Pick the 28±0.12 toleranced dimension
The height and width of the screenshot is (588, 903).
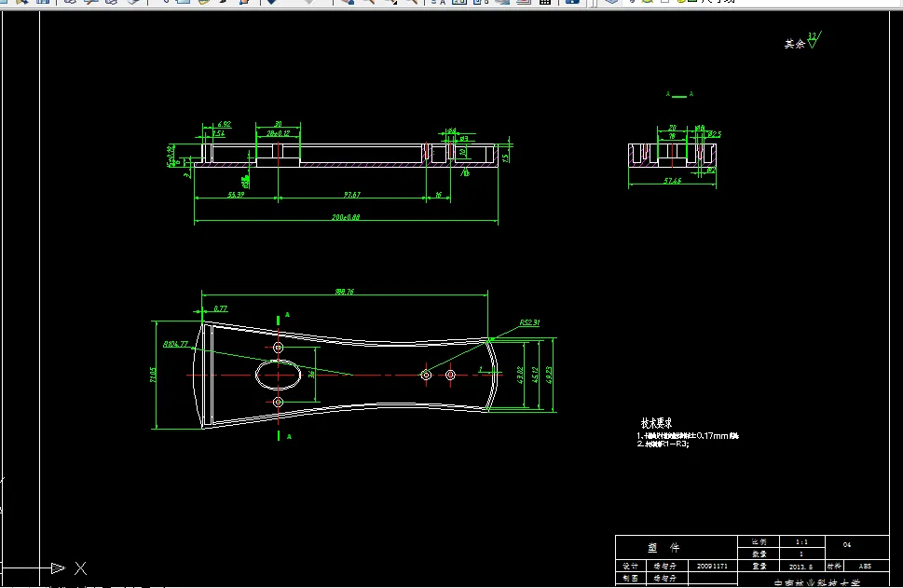(278, 133)
